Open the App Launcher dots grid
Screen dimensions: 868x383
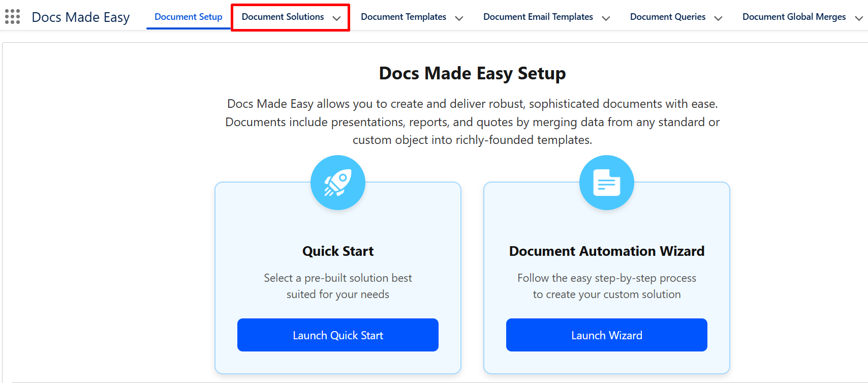tap(12, 17)
